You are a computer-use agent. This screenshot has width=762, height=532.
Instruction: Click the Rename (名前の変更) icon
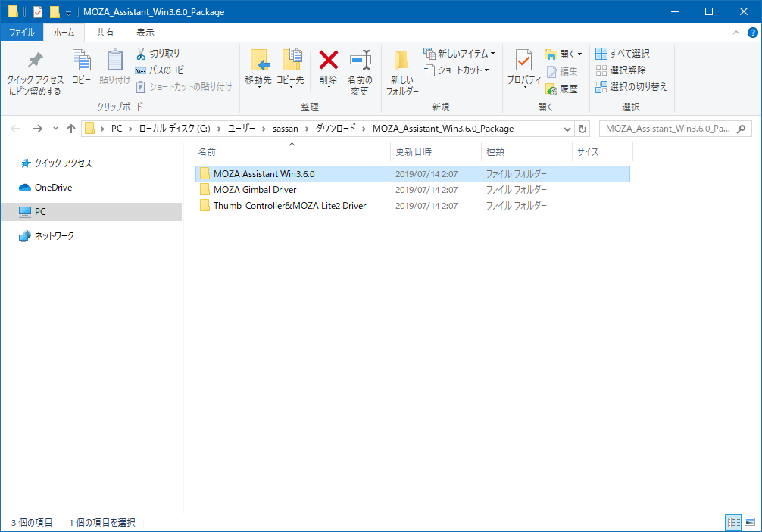[x=360, y=61]
